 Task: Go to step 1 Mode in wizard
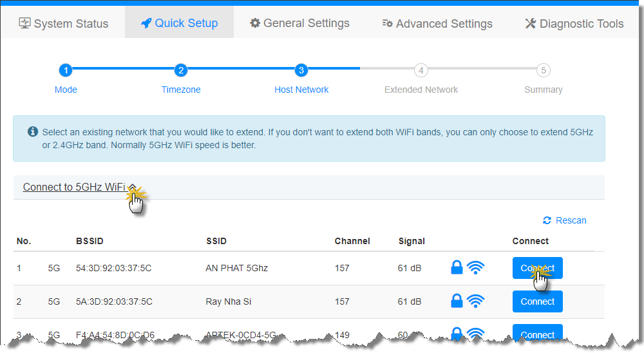click(x=66, y=70)
